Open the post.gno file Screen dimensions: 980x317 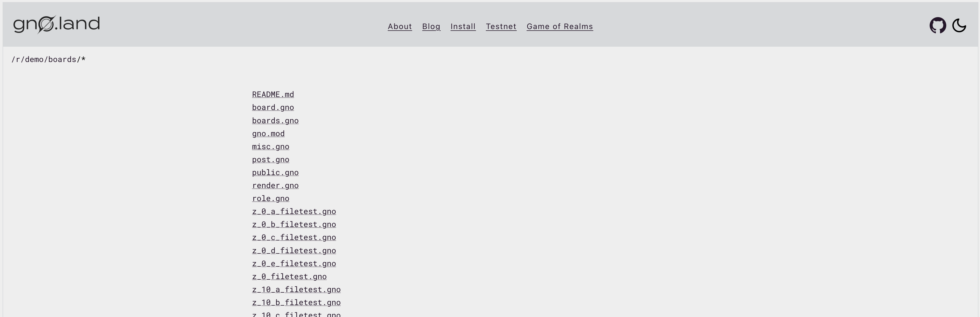[x=270, y=160]
